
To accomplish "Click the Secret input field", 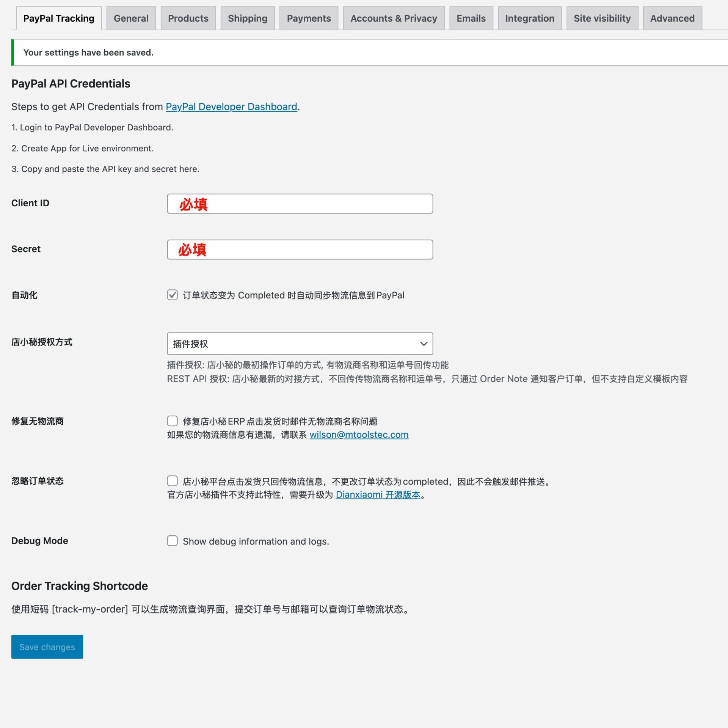I will [x=300, y=249].
